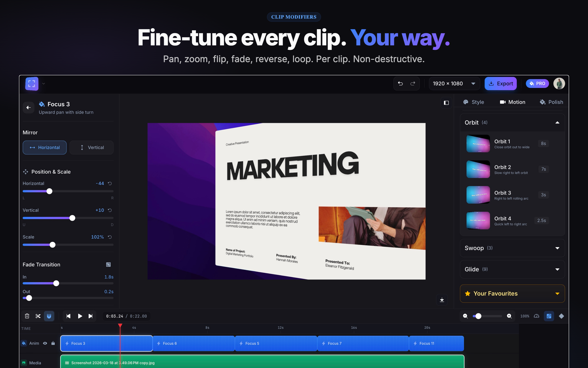Enable Vertical mirror
This screenshot has height=368, width=588.
click(91, 147)
